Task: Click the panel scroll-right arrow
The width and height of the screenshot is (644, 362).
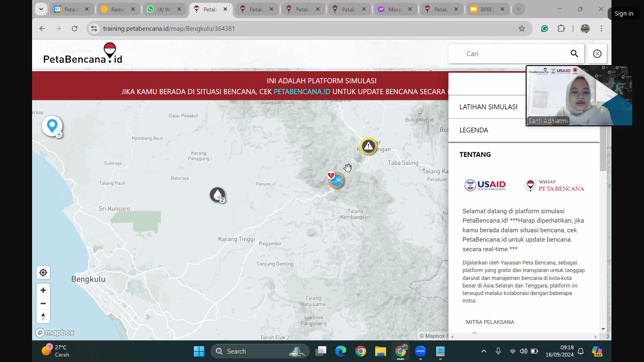Action: click(x=595, y=337)
